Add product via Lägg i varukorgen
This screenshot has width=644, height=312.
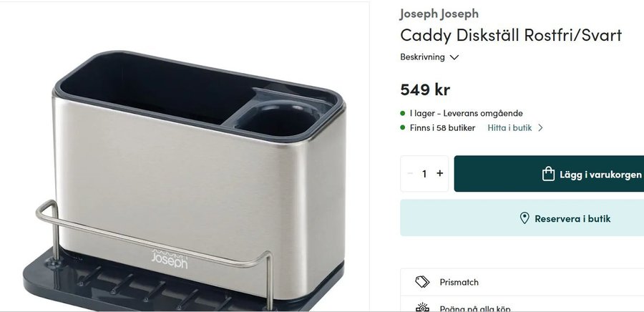(x=549, y=174)
